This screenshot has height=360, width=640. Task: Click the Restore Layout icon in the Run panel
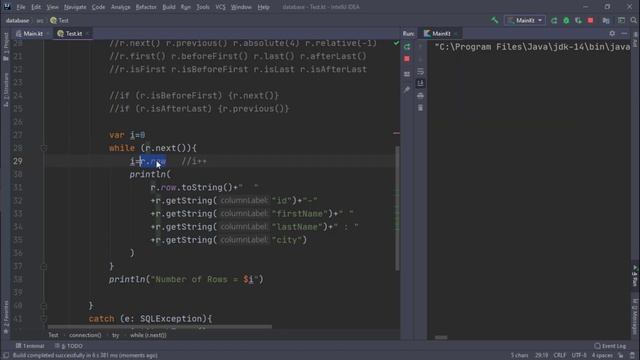(407, 74)
